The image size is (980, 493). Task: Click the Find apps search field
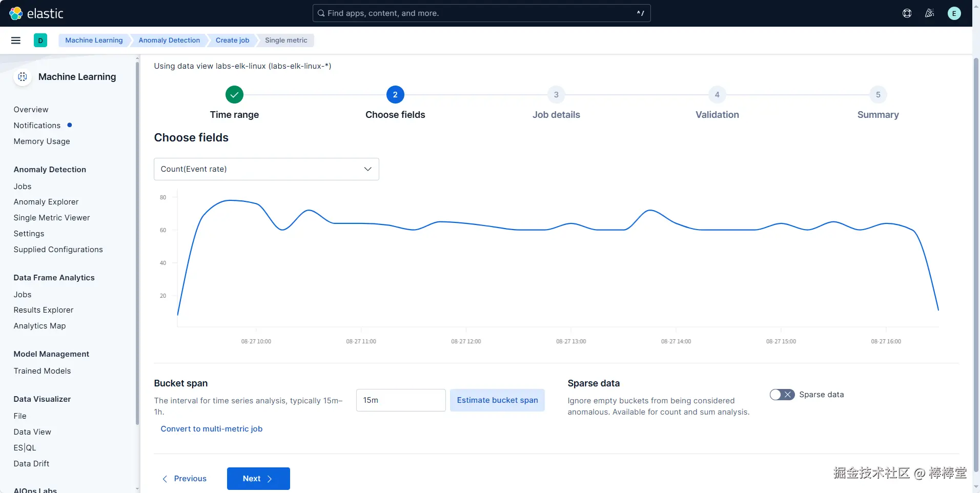tap(481, 13)
